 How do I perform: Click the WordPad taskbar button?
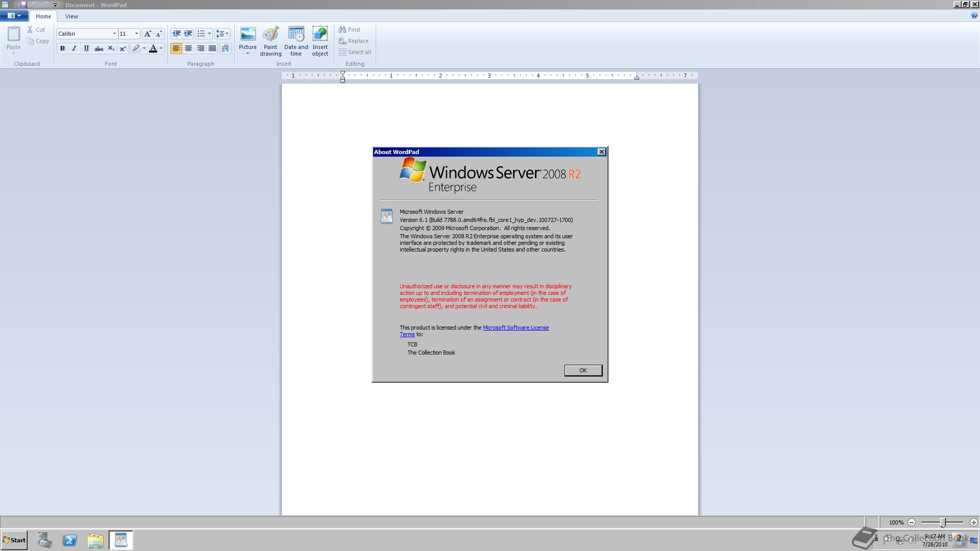click(121, 540)
